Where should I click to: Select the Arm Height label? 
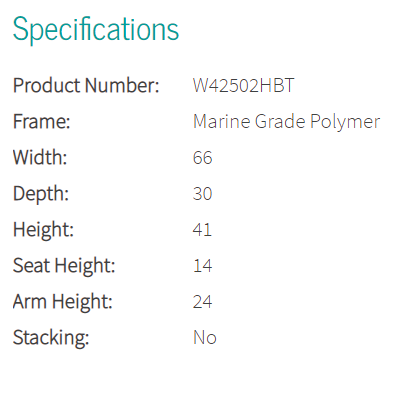pyautogui.click(x=63, y=302)
